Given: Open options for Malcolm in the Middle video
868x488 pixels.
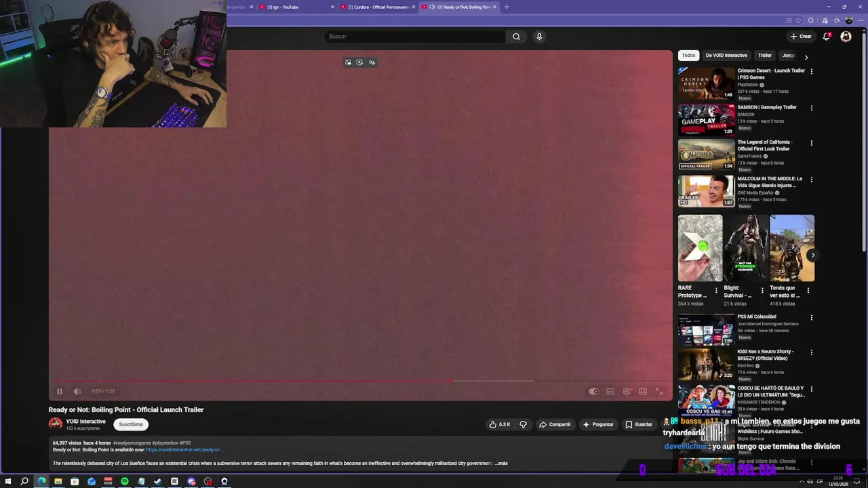Looking at the screenshot, I should pyautogui.click(x=811, y=180).
